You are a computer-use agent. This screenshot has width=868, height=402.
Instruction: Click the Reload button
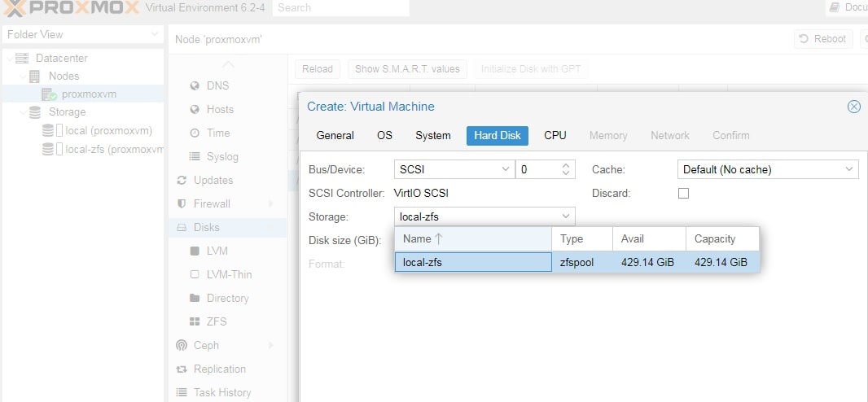[318, 69]
